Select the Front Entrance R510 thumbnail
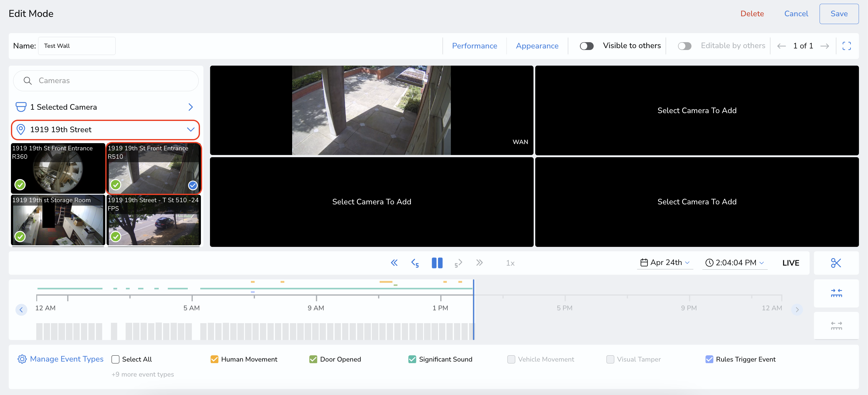Image resolution: width=868 pixels, height=395 pixels. click(154, 168)
